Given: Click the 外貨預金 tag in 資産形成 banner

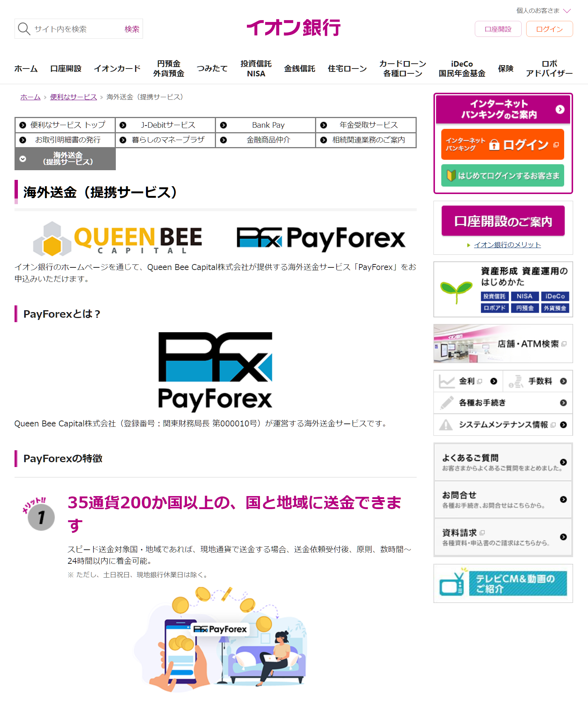Looking at the screenshot, I should point(555,308).
